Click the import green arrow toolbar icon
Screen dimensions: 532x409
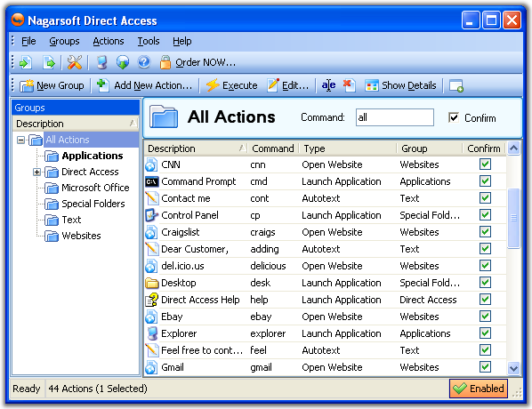(x=26, y=62)
